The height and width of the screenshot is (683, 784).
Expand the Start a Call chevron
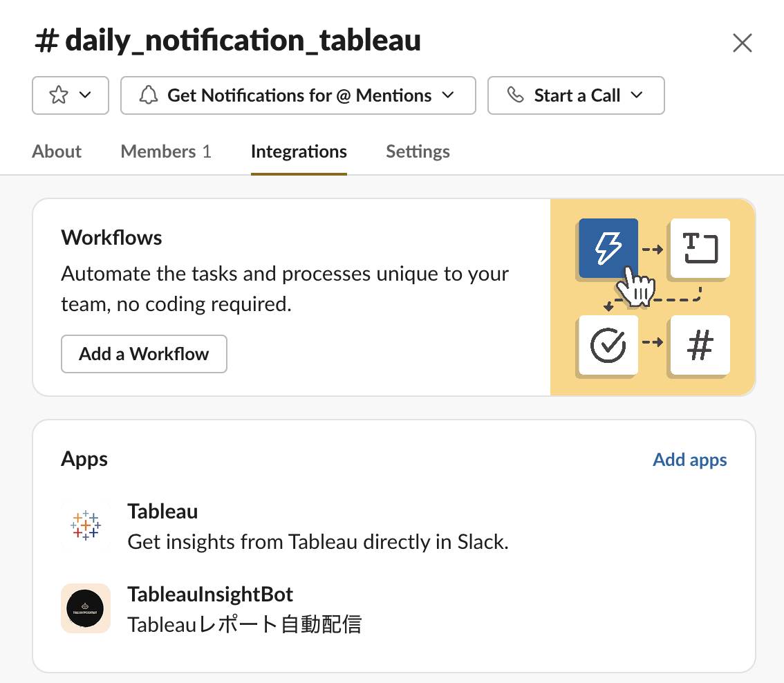tap(637, 95)
